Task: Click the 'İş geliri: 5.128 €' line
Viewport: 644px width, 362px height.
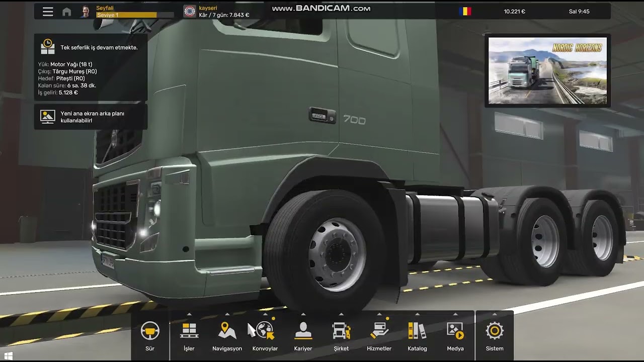Action: [58, 93]
